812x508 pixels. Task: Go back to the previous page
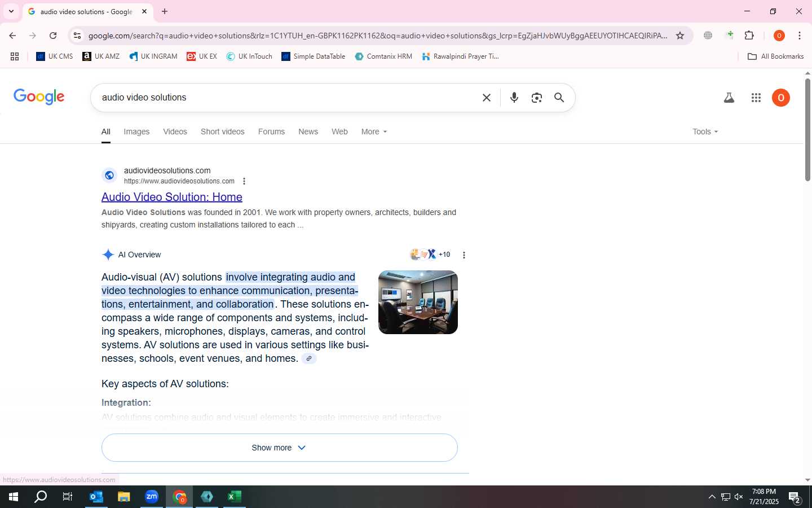[12, 36]
